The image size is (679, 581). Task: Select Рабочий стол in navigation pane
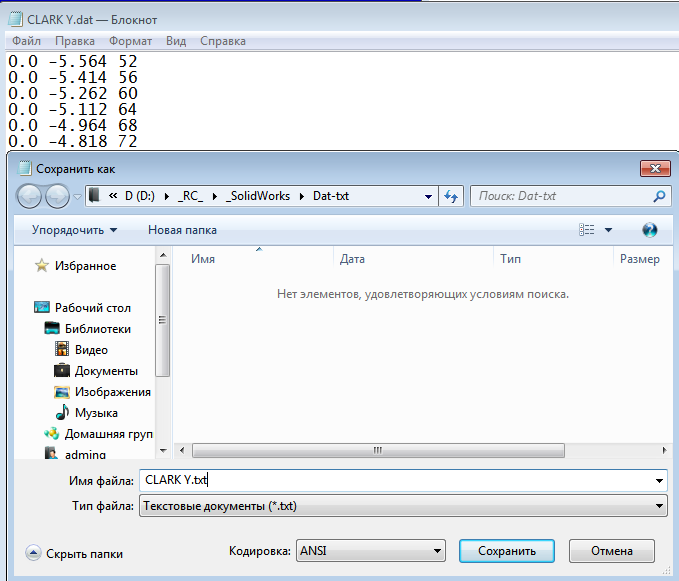coord(93,308)
